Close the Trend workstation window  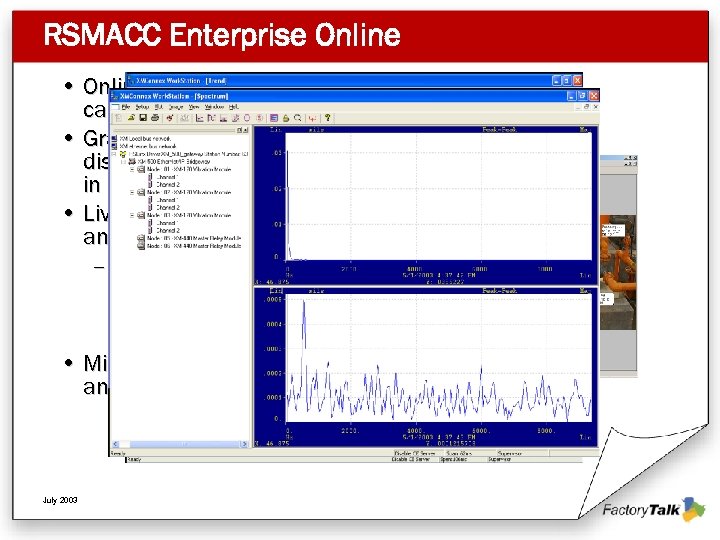click(x=578, y=80)
